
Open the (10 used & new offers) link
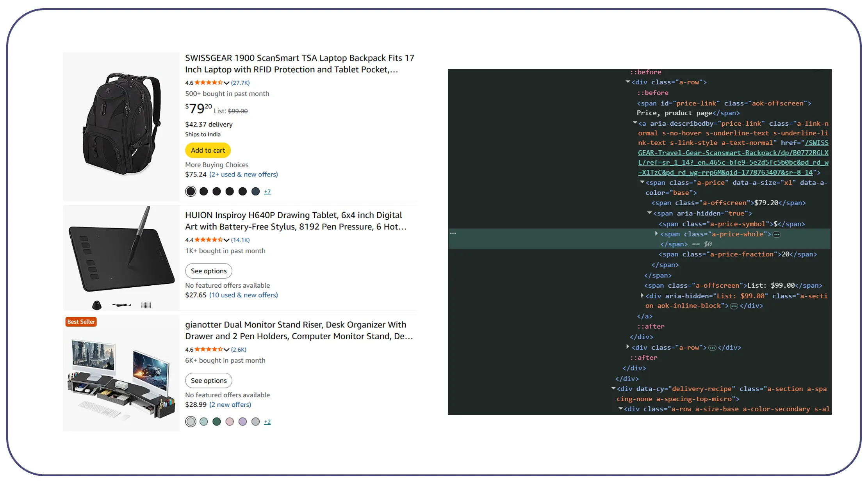[x=243, y=295]
